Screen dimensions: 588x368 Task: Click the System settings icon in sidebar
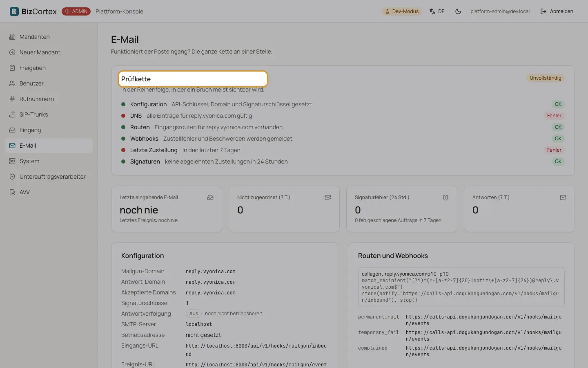click(x=12, y=161)
